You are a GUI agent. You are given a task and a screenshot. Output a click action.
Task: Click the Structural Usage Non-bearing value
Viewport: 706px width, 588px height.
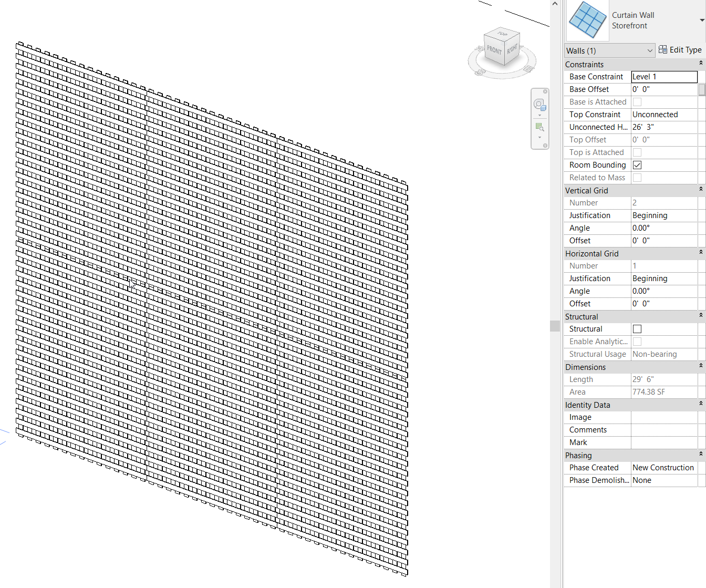665,354
